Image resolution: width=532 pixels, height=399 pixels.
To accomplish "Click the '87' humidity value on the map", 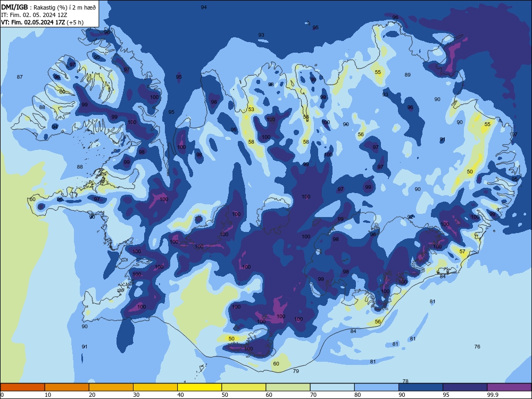I will [20, 77].
